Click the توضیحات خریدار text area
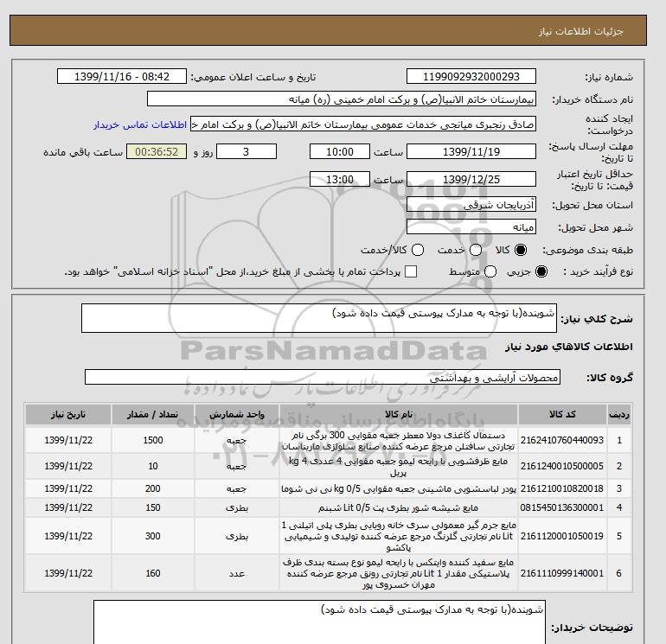Image resolution: width=666 pixels, height=644 pixels. tap(319, 622)
